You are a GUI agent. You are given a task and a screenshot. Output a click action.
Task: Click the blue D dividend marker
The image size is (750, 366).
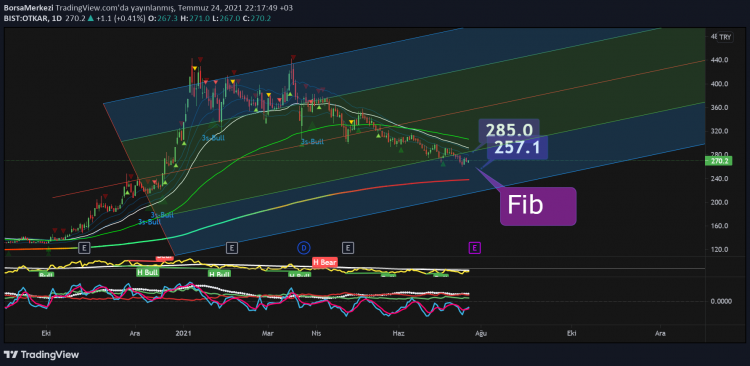coord(304,248)
